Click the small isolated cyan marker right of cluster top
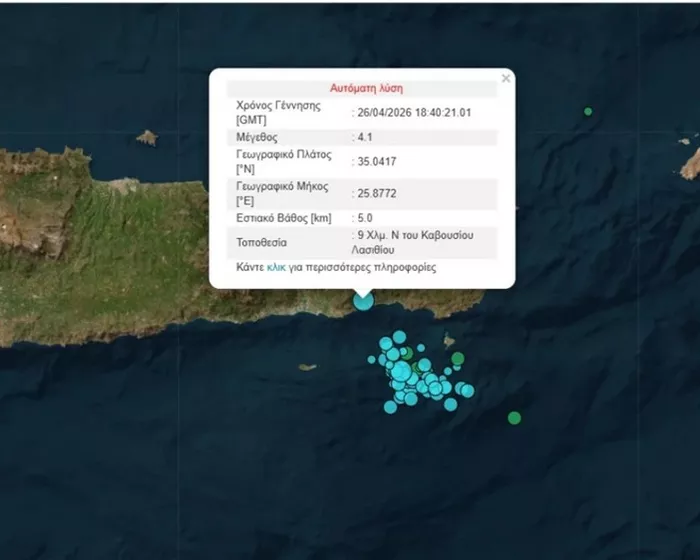This screenshot has height=560, width=700. coord(421,347)
